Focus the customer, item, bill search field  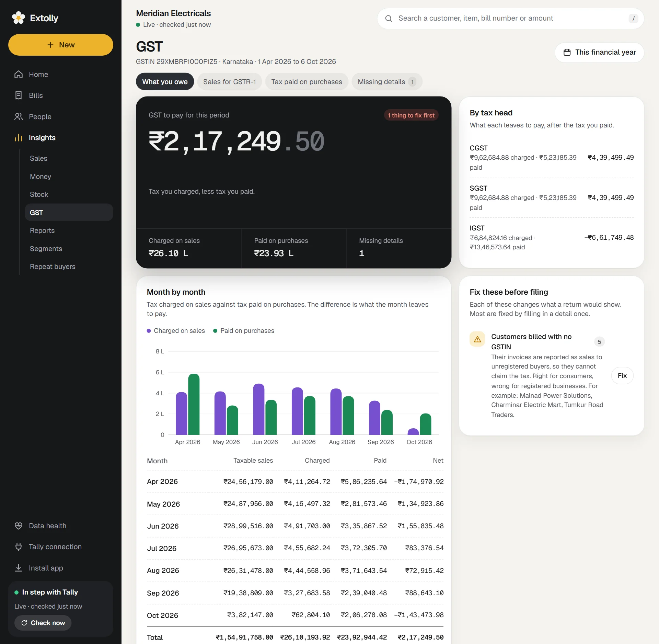pyautogui.click(x=510, y=19)
